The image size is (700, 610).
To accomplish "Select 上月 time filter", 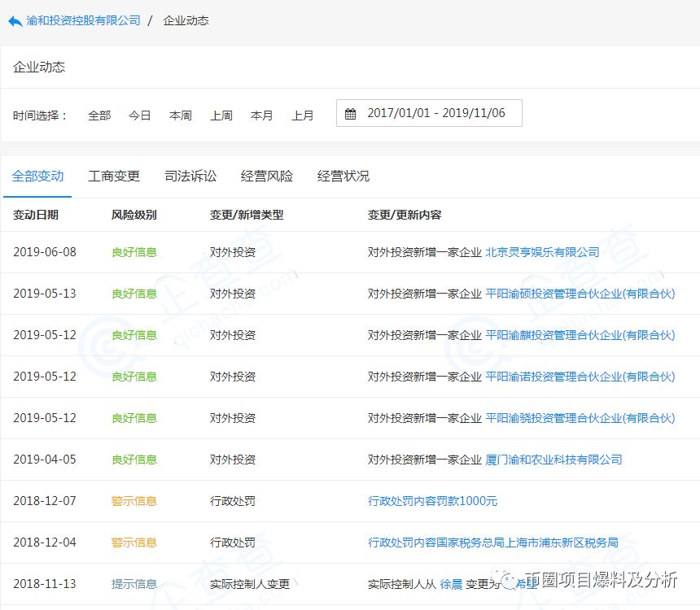I will [x=303, y=115].
